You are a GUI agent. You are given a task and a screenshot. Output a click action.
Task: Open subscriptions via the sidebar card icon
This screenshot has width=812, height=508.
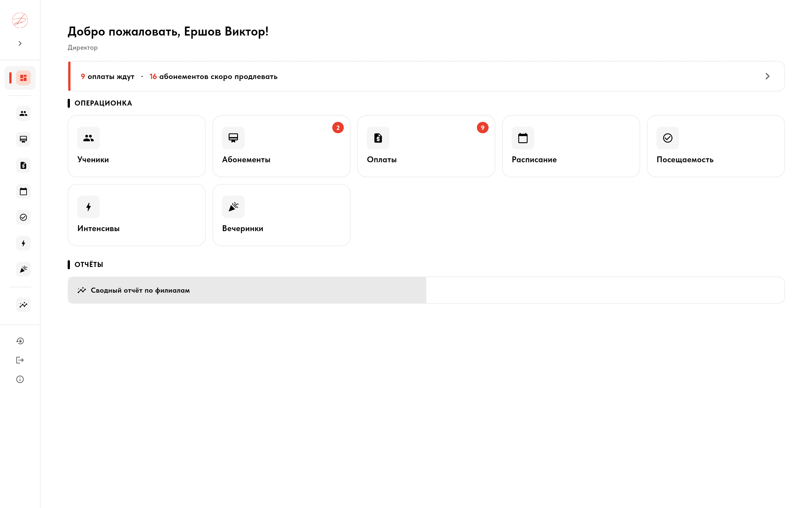(x=23, y=139)
